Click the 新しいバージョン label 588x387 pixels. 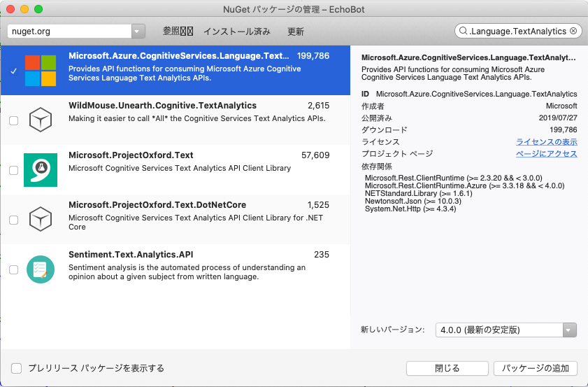pos(392,330)
